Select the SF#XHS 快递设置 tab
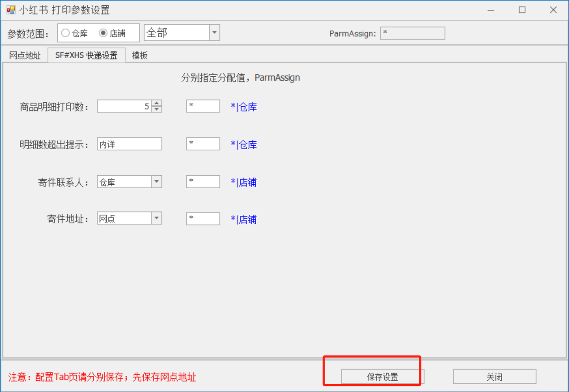 pos(86,55)
